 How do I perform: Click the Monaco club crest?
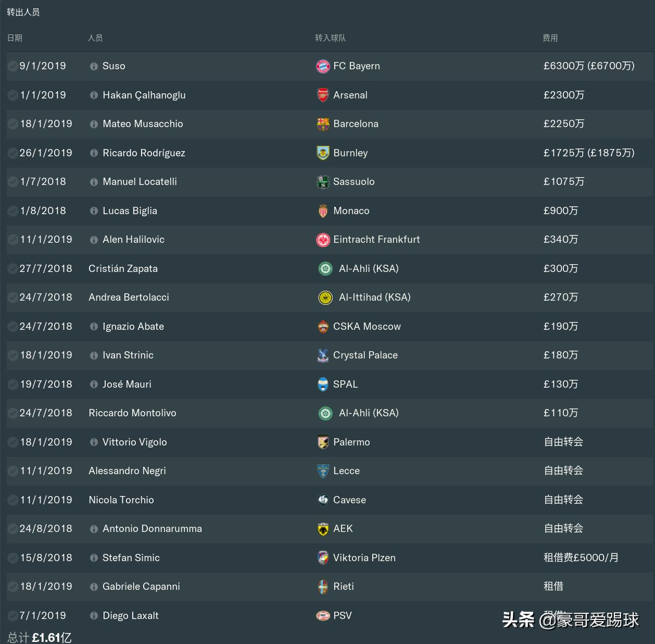tap(323, 211)
